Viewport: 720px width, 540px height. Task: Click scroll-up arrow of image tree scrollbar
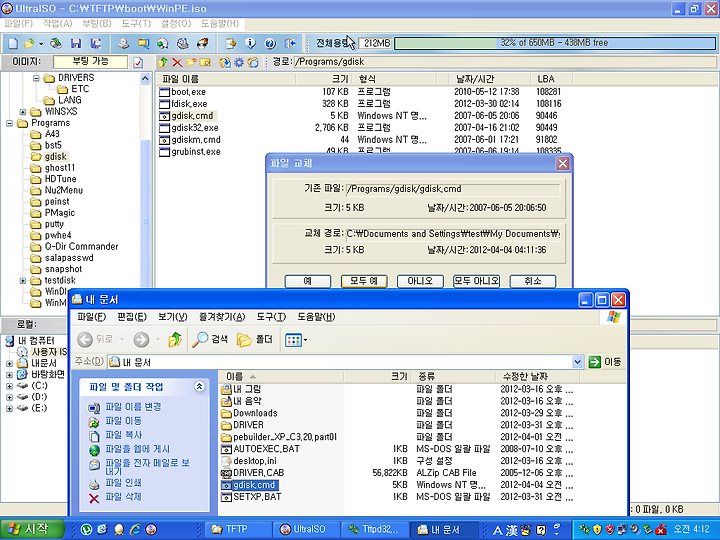click(145, 79)
